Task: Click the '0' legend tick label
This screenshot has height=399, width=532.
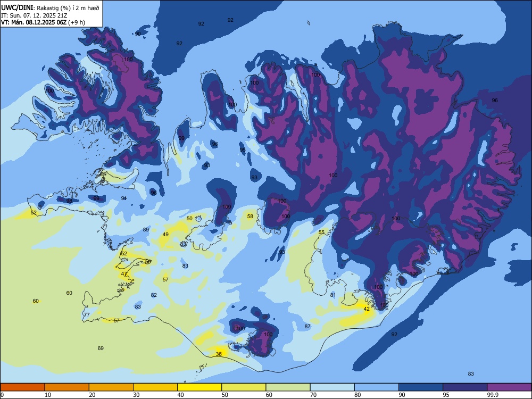Action: click(x=2, y=395)
